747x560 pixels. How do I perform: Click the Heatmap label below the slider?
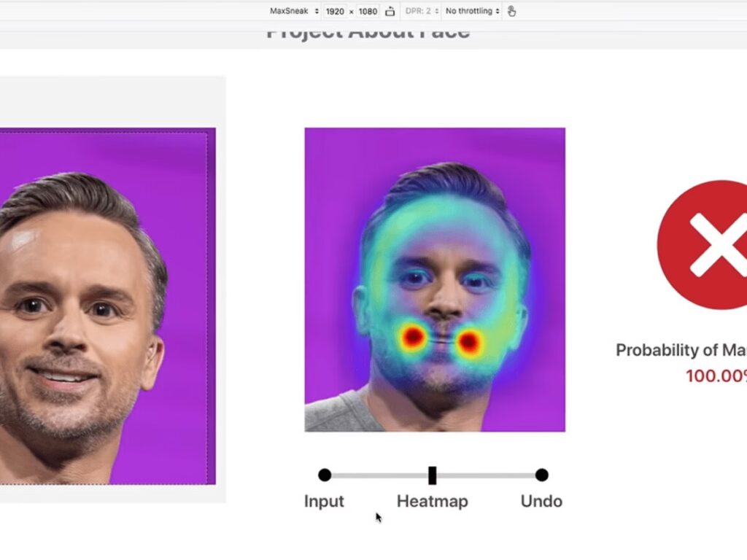432,502
